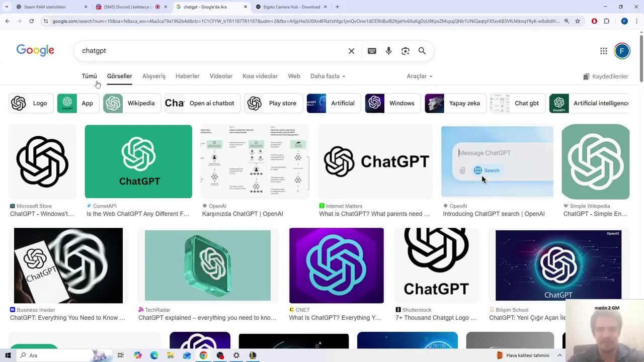Apply the Artificial filter chip
The height and width of the screenshot is (362, 644).
click(x=334, y=103)
